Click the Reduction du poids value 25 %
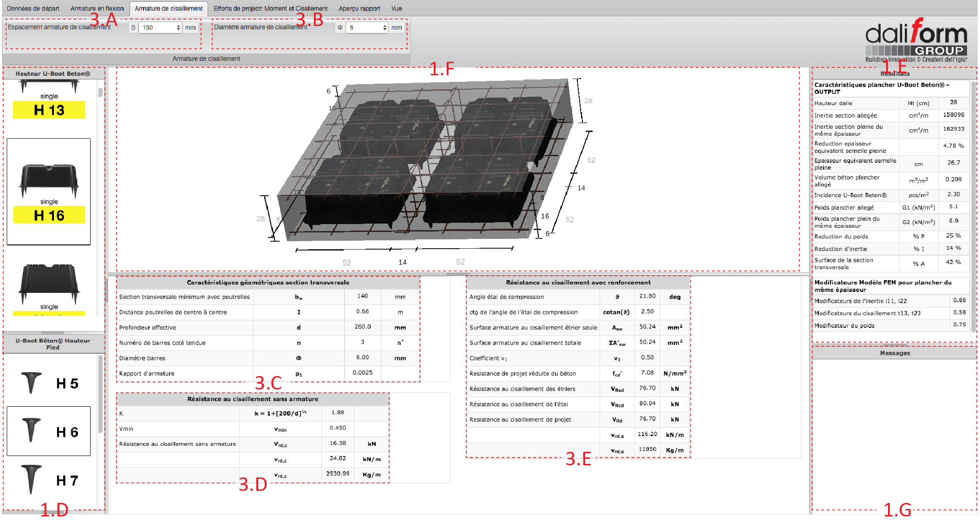Viewport: 980px width, 522px height. [x=953, y=236]
